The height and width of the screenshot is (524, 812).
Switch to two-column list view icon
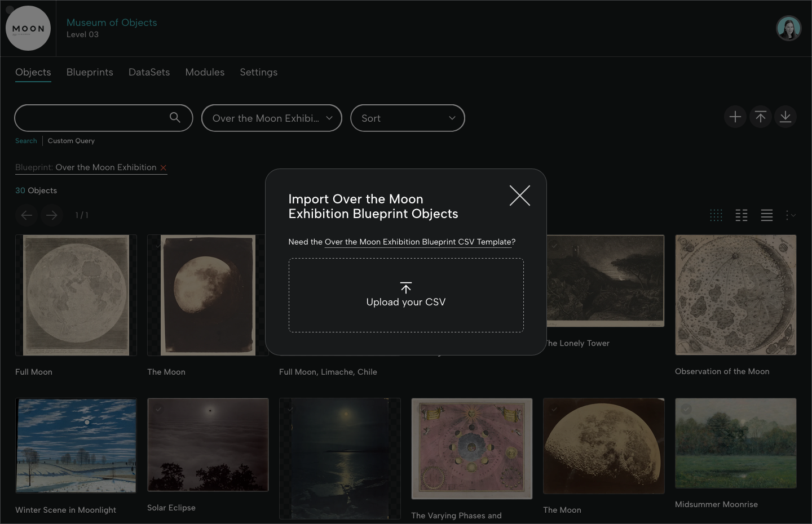[742, 215]
